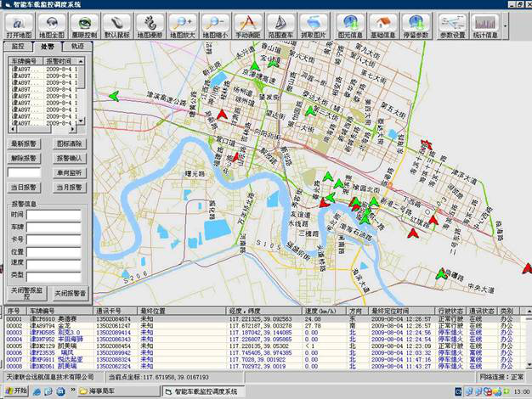The image size is (532, 399).
Task: Open 统计信息 statistics from the toolbar
Action: click(x=484, y=25)
